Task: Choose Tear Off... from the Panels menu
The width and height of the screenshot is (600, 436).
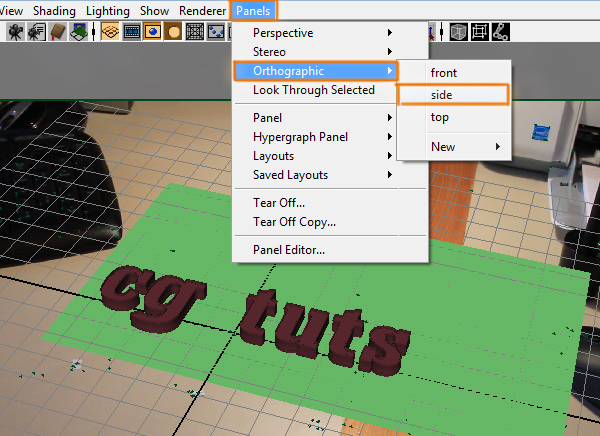Action: click(x=330, y=203)
